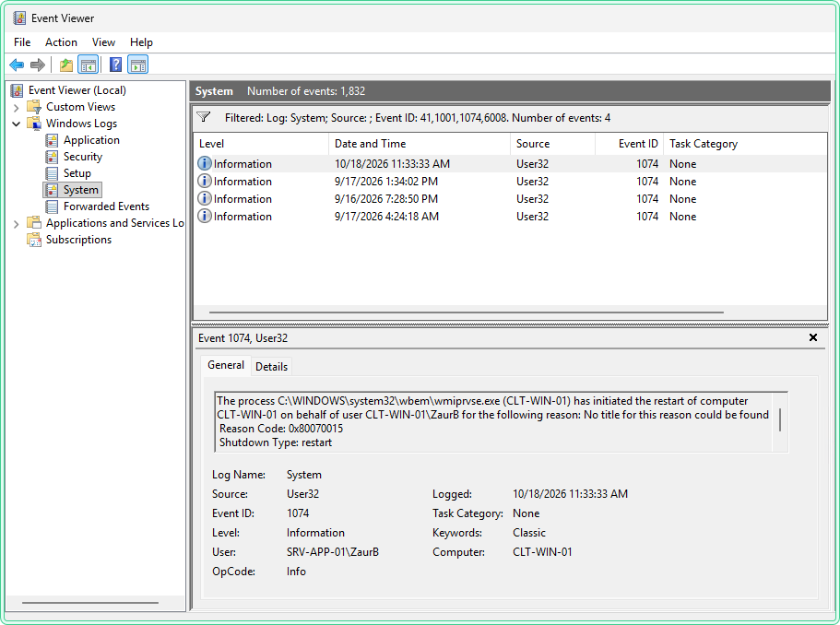The width and height of the screenshot is (840, 625).
Task: Click the console tree horizontal scrollbar
Action: pos(90,603)
